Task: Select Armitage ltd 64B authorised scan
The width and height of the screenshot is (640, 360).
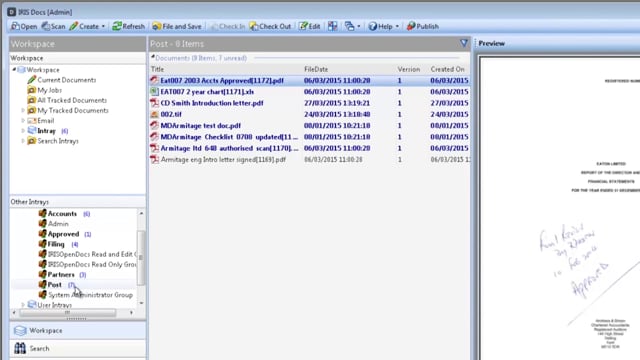Action: click(309, 148)
